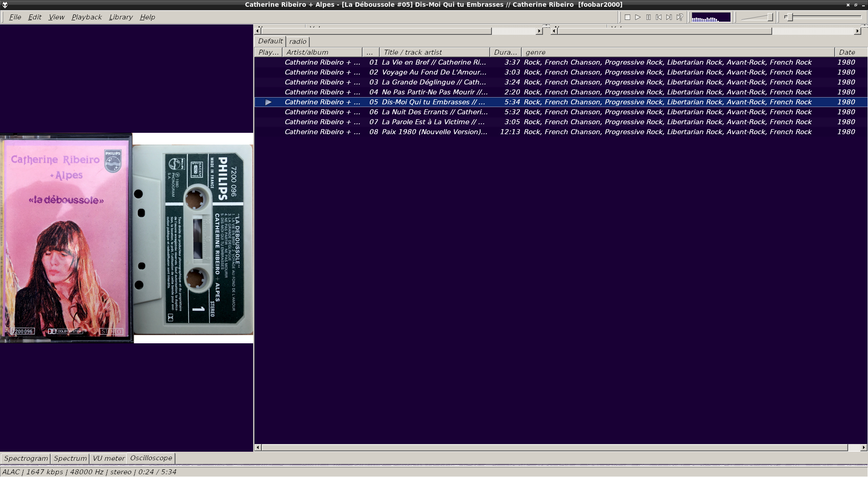Play a random track
Screen dimensions: 868x477
click(x=679, y=17)
